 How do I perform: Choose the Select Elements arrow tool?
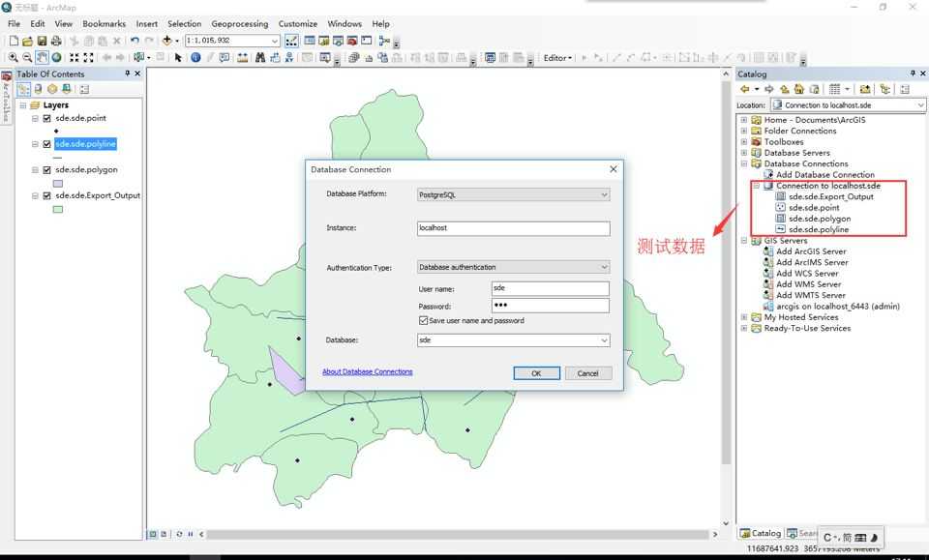[178, 57]
